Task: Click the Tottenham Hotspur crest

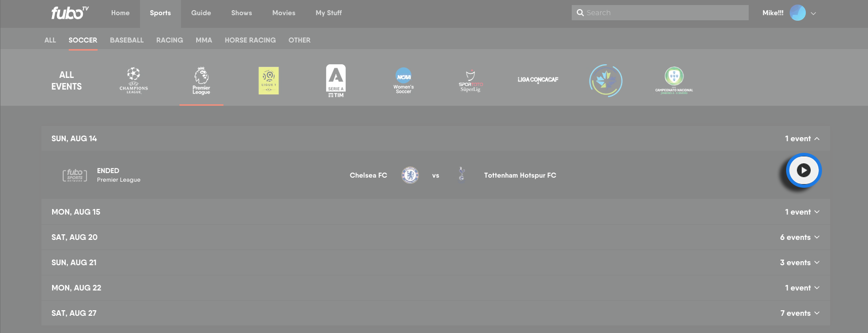Action: tap(462, 175)
